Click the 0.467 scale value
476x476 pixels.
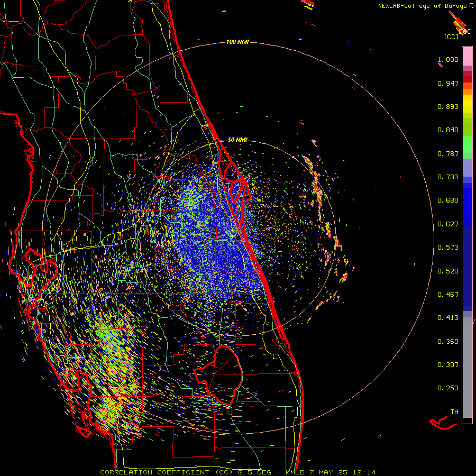(448, 295)
